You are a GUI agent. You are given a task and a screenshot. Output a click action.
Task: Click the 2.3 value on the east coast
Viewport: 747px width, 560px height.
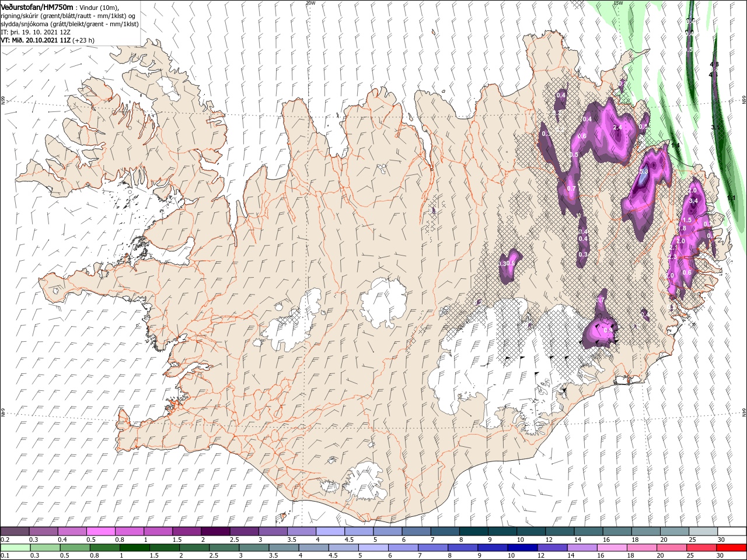tap(672, 257)
